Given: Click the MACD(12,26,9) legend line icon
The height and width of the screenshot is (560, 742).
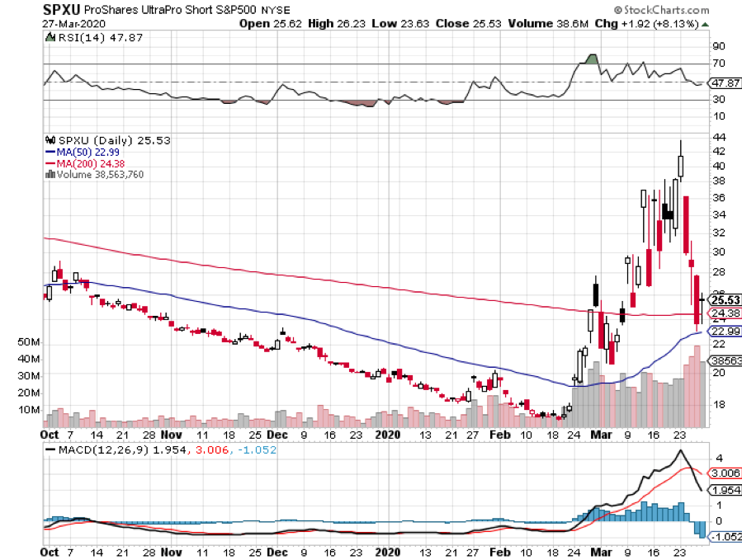Looking at the screenshot, I should pos(50,450).
